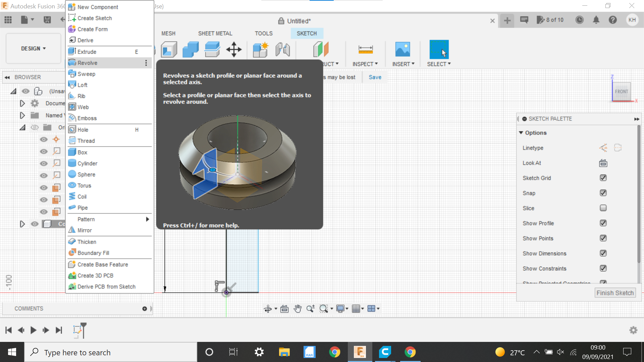
Task: Open job status clock icon
Action: [579, 20]
